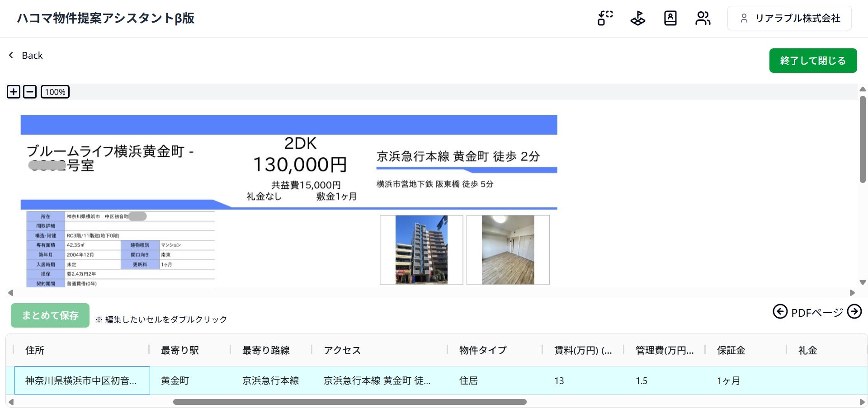Open the users group icon
868x408 pixels.
(x=703, y=18)
